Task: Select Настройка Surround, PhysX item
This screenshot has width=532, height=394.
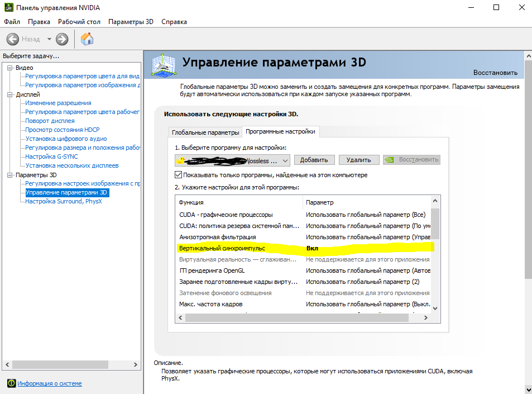Action: [x=64, y=201]
